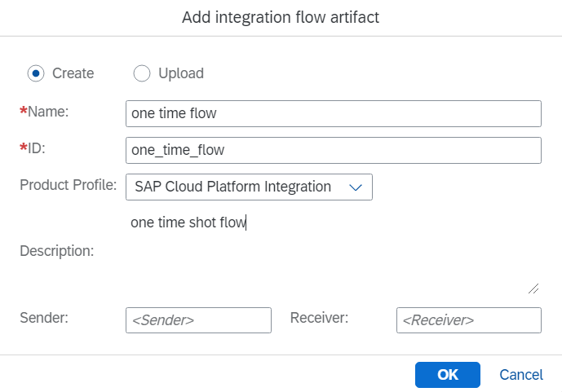Image resolution: width=562 pixels, height=392 pixels.
Task: Select the Create radio button
Action: click(x=36, y=73)
